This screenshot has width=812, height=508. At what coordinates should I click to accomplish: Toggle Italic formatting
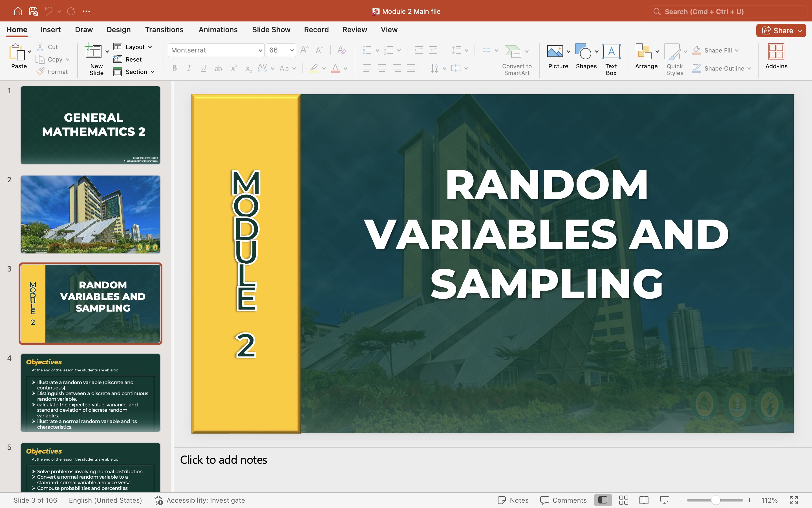click(189, 68)
